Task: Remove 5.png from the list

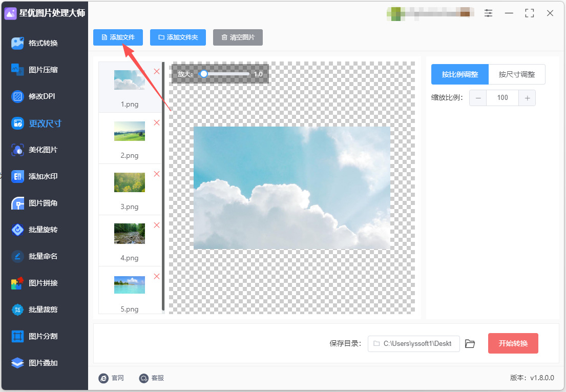Action: (x=157, y=277)
